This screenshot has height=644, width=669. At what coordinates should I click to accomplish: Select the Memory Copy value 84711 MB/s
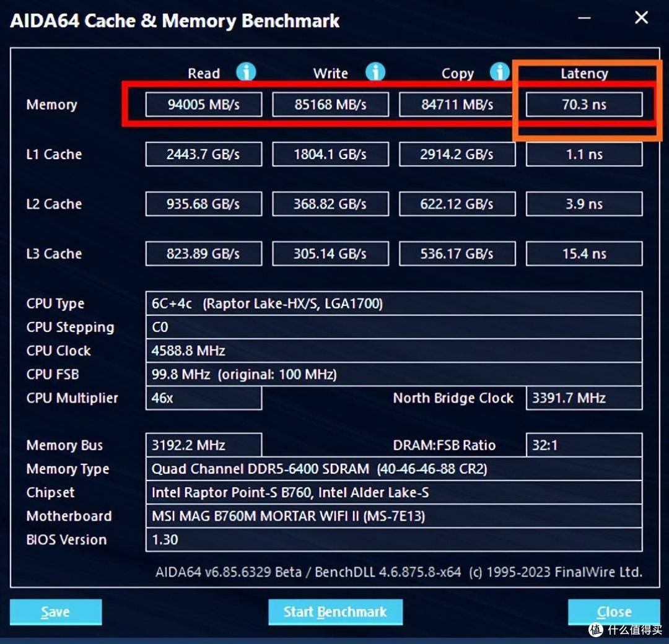pos(457,105)
